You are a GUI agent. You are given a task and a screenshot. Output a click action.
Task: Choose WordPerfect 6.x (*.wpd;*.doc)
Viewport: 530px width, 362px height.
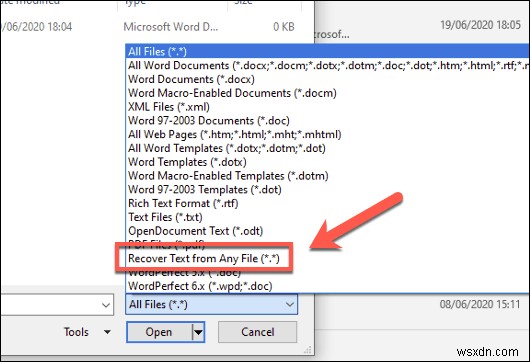point(327,286)
